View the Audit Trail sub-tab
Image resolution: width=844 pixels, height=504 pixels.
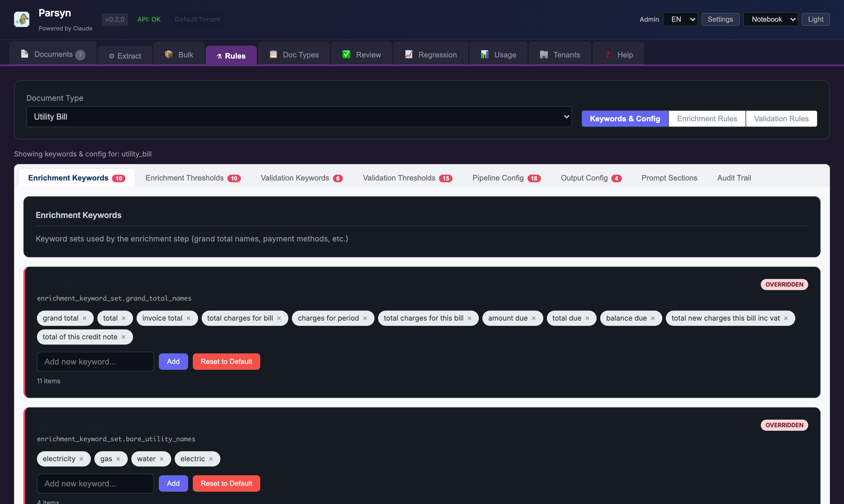[x=734, y=178]
